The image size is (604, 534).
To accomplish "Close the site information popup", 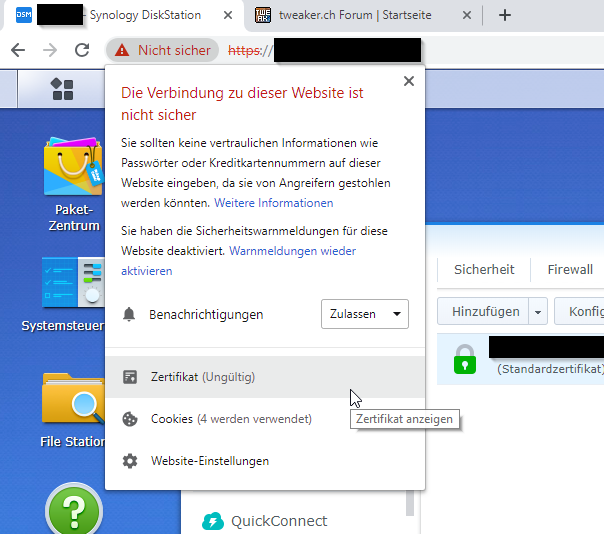I will pos(408,82).
